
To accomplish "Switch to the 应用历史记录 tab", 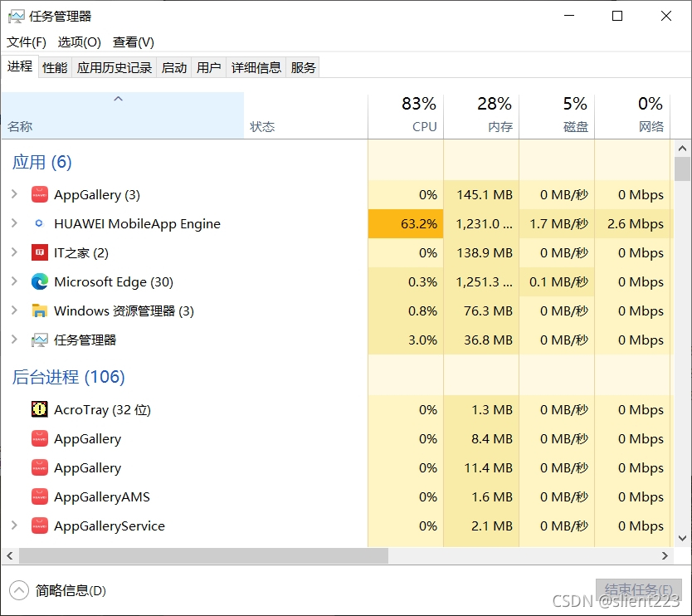I will pos(115,67).
